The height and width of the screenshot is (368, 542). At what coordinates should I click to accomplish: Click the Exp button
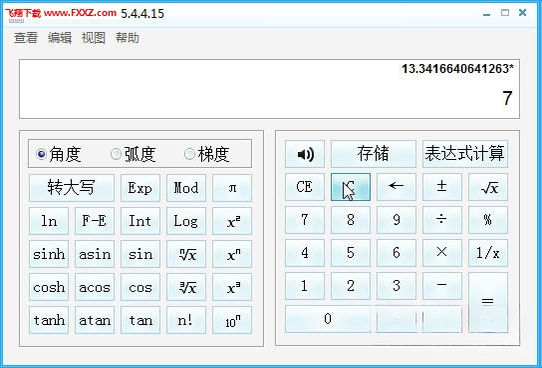(x=140, y=188)
